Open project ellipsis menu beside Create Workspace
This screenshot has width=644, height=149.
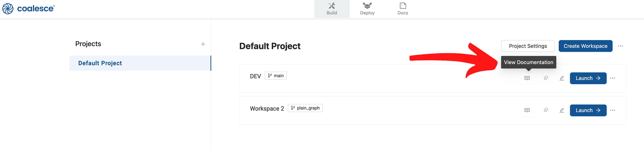pyautogui.click(x=620, y=46)
